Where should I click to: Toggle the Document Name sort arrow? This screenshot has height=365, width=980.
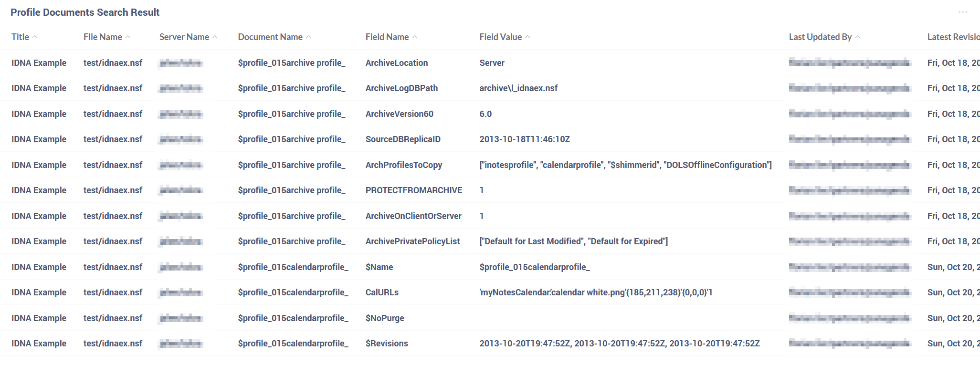[308, 37]
